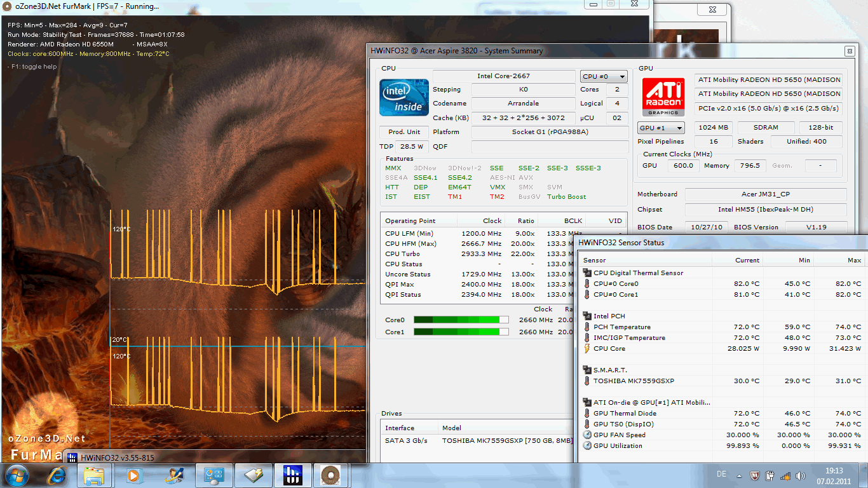
Task: Open the GPU #1 selector dropdown
Action: (661, 128)
